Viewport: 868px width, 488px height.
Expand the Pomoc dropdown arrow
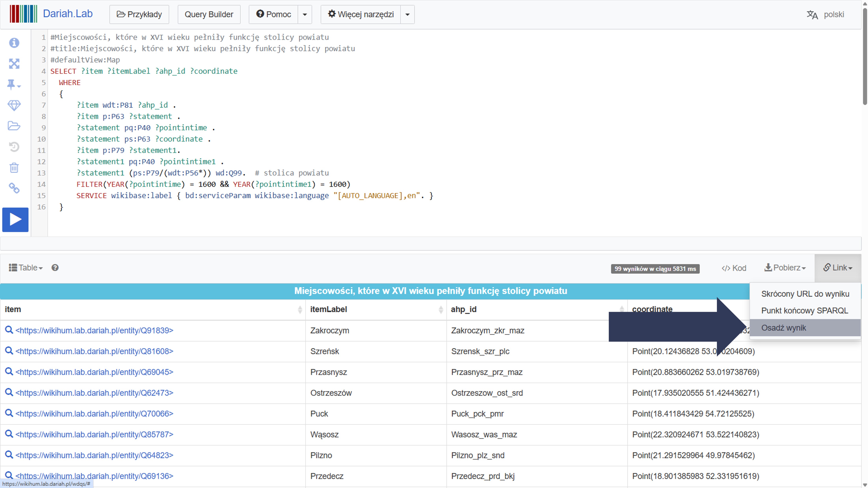tap(305, 14)
